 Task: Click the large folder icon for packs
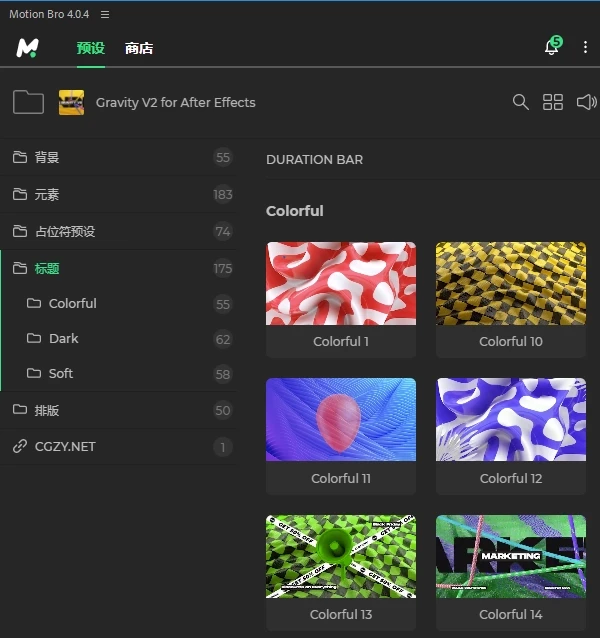pos(28,102)
